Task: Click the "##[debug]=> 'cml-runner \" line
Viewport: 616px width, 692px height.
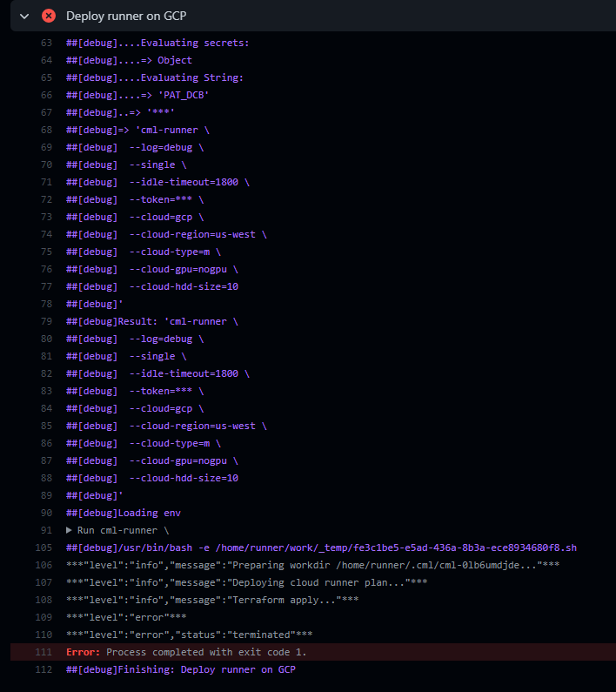Action: pos(137,130)
